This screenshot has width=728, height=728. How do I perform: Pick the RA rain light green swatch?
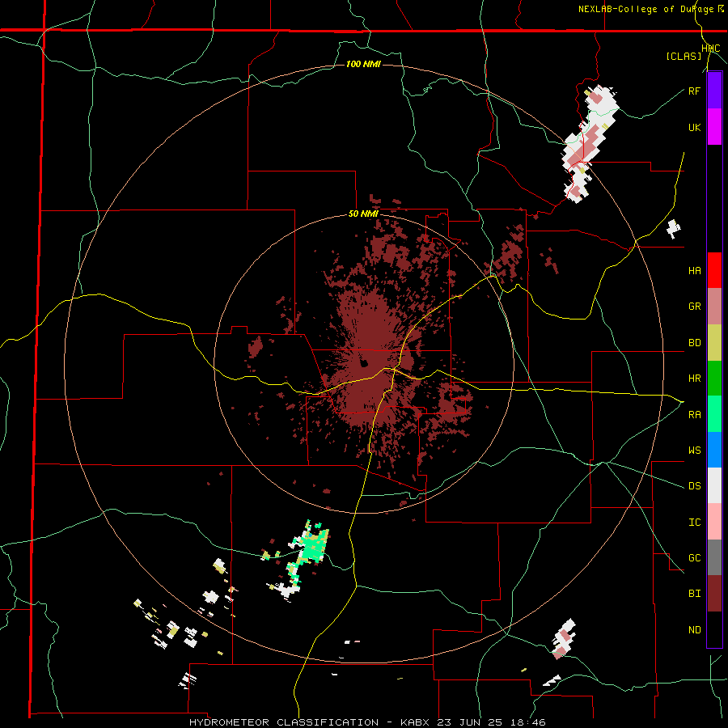[714, 414]
